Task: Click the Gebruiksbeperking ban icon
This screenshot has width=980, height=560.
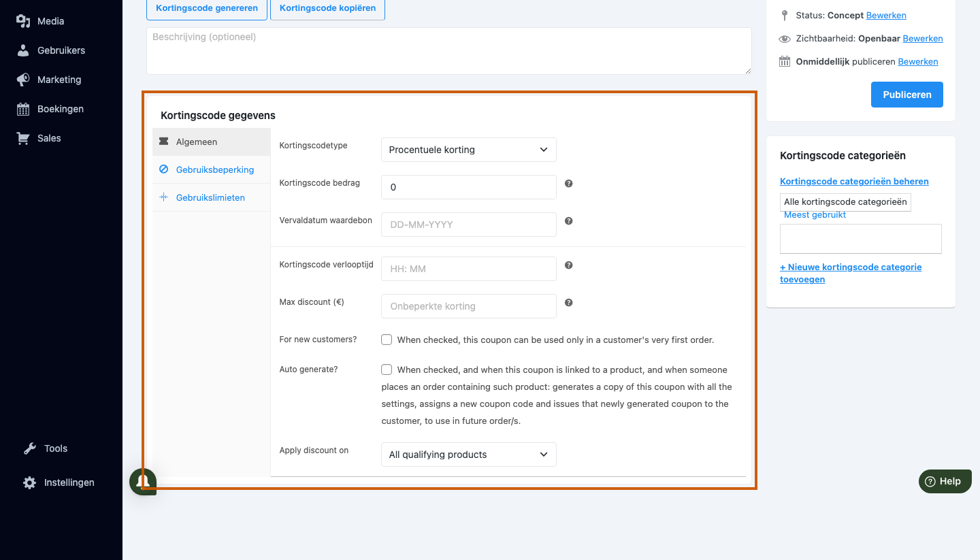Action: point(163,169)
